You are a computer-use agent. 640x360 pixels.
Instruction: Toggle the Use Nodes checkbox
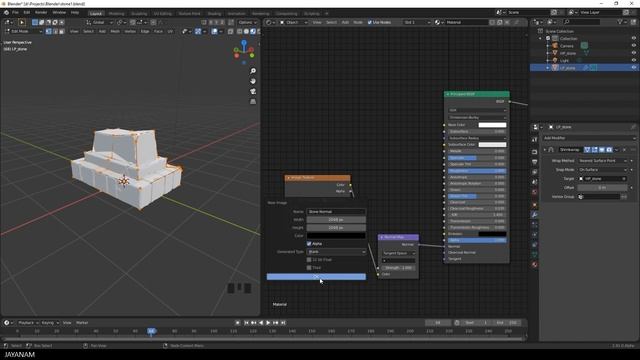click(370, 22)
